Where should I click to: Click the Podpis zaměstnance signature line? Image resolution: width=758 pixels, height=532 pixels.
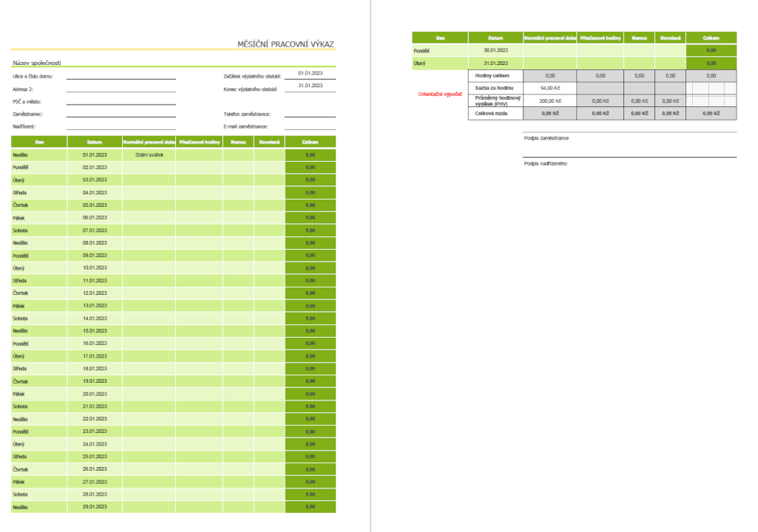click(629, 134)
